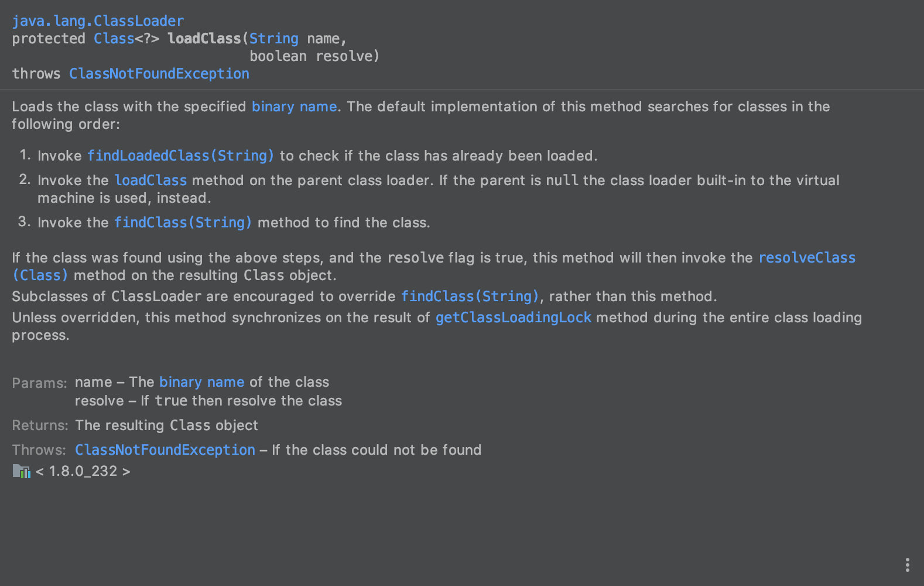Click ClassNotFoundException in the throws clause
The image size is (924, 586).
click(159, 74)
